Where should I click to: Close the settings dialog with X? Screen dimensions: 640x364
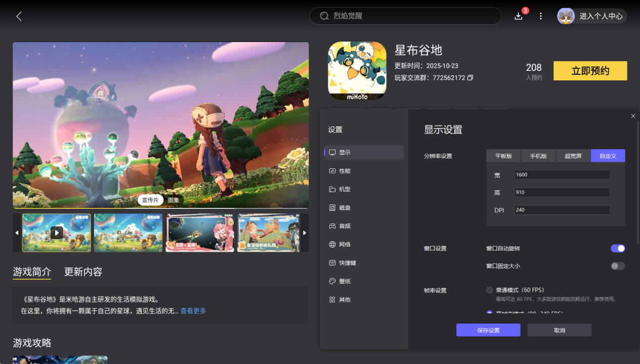coord(633,116)
